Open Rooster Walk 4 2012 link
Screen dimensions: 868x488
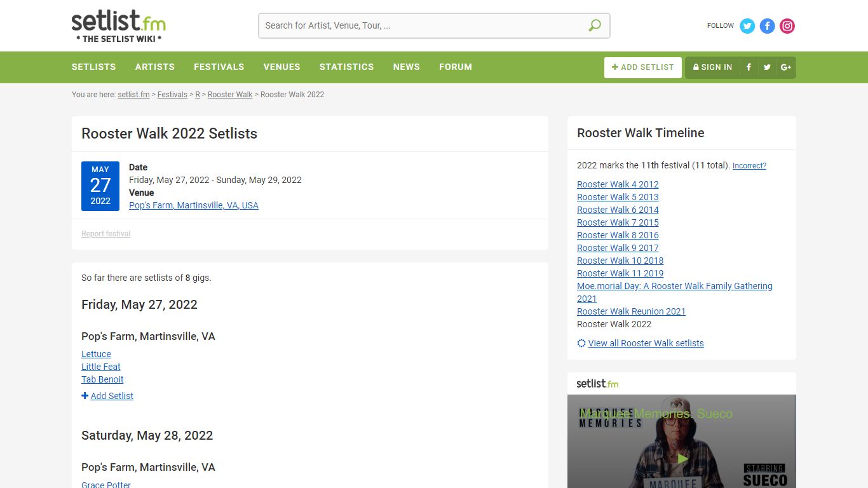tap(618, 184)
